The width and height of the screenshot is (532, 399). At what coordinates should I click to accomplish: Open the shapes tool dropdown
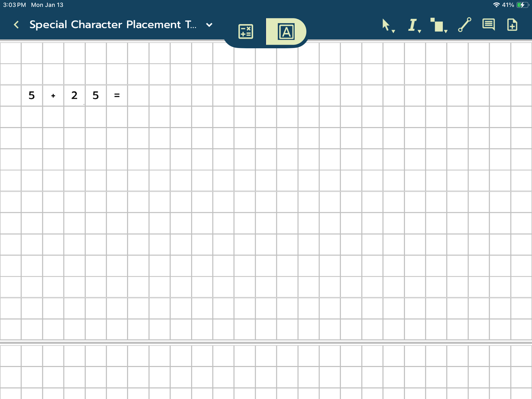click(x=438, y=25)
